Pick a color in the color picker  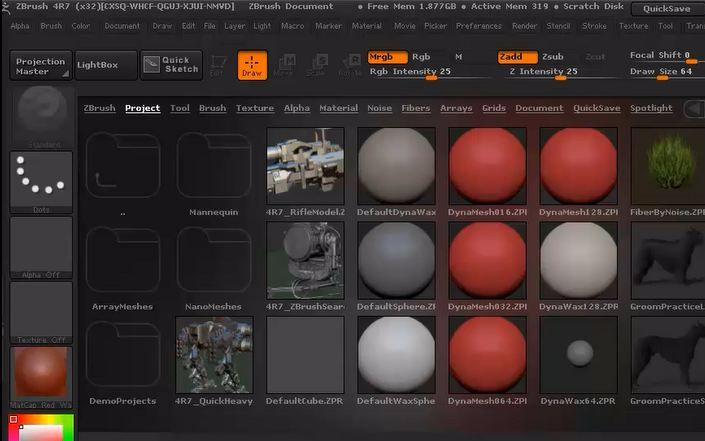(41, 428)
